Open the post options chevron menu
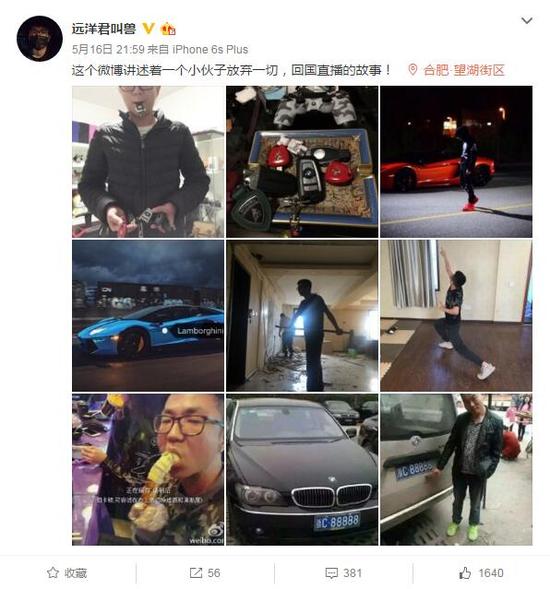The height and width of the screenshot is (589, 550). click(x=527, y=21)
